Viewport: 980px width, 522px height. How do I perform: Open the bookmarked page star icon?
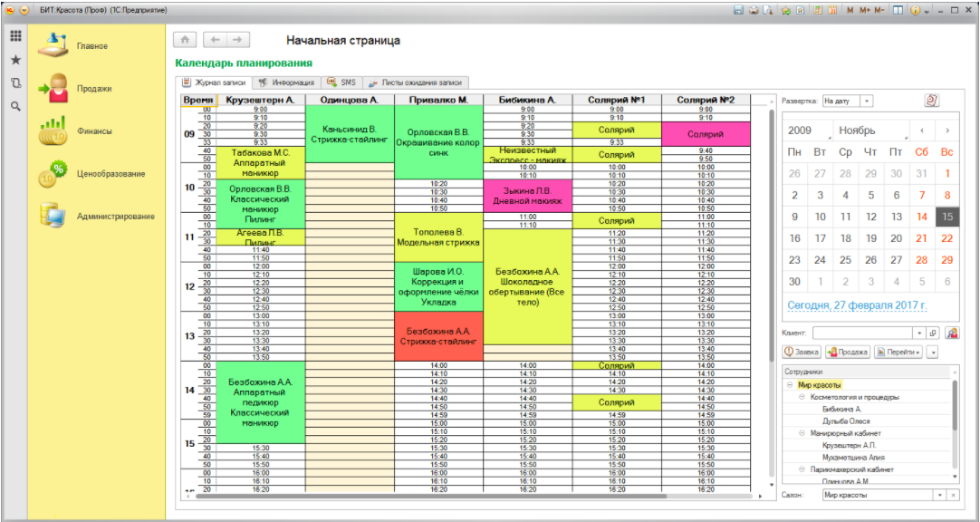point(800,10)
